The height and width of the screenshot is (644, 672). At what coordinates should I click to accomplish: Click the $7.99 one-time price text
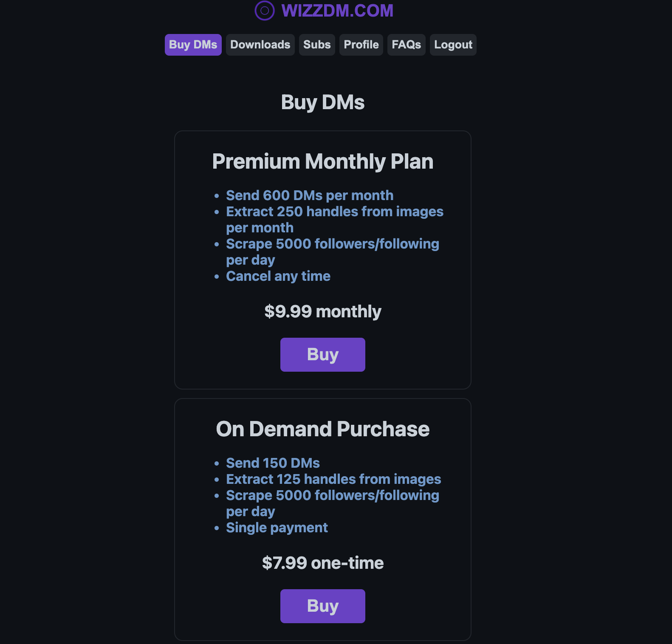pos(322,563)
